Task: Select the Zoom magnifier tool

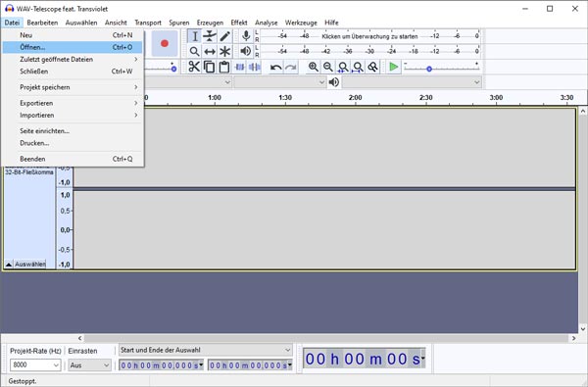Action: [x=194, y=51]
